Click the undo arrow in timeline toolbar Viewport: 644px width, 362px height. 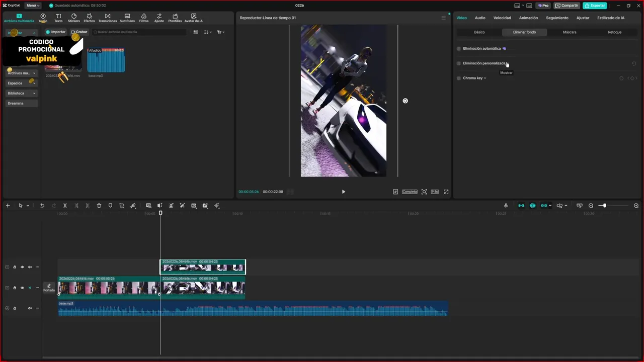pyautogui.click(x=42, y=206)
